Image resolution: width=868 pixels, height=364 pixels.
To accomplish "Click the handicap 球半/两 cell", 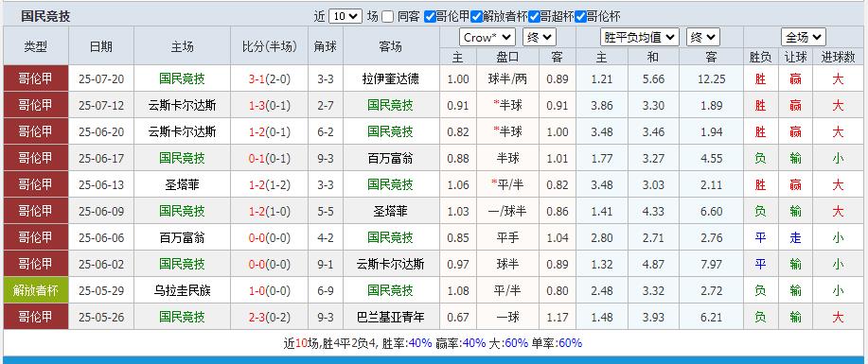I will 507,78.
